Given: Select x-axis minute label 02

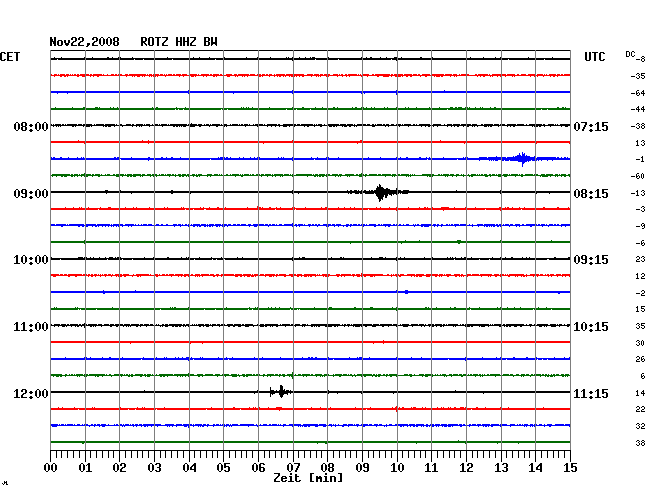Looking at the screenshot, I should tap(119, 468).
